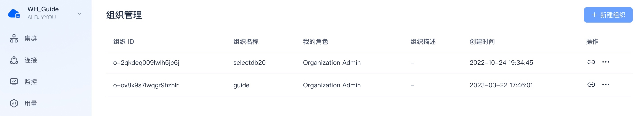Image resolution: width=644 pixels, height=116 pixels.
Task: Click the WH_Guide warehouse name
Action: 43,9
